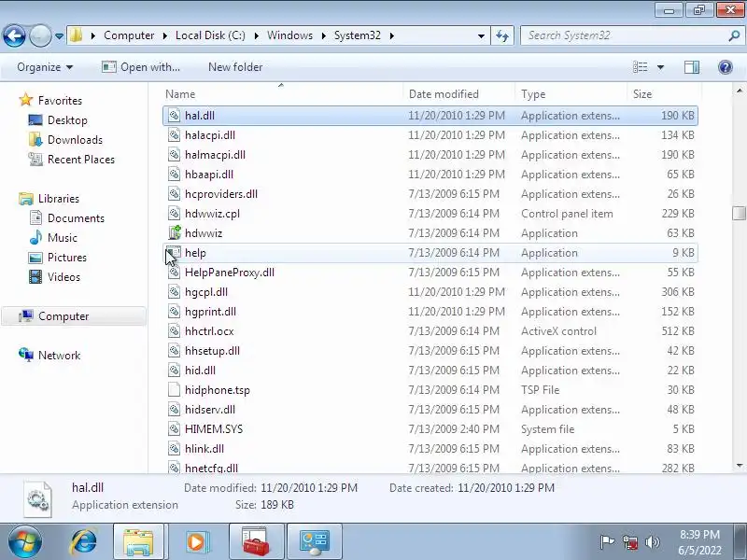This screenshot has height=560, width=747.
Task: Select the help application icon
Action: coord(175,252)
